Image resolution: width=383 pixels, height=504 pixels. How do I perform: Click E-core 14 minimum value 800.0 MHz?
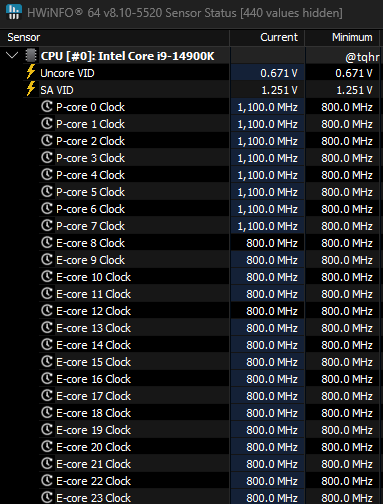(x=347, y=345)
